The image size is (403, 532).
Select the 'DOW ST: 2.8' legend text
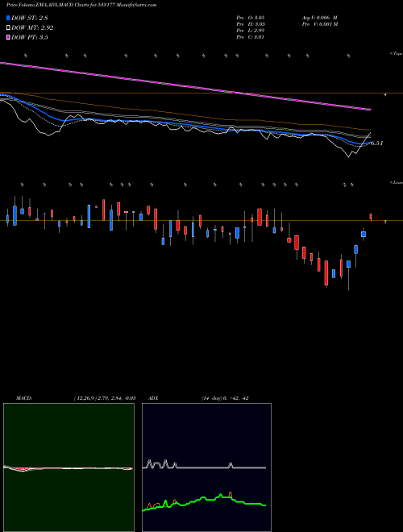point(31,19)
